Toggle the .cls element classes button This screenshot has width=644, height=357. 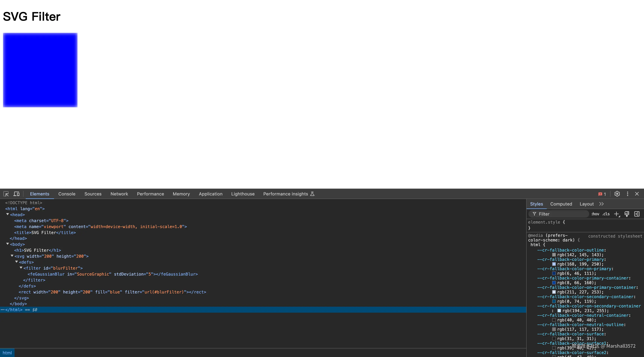tap(606, 214)
